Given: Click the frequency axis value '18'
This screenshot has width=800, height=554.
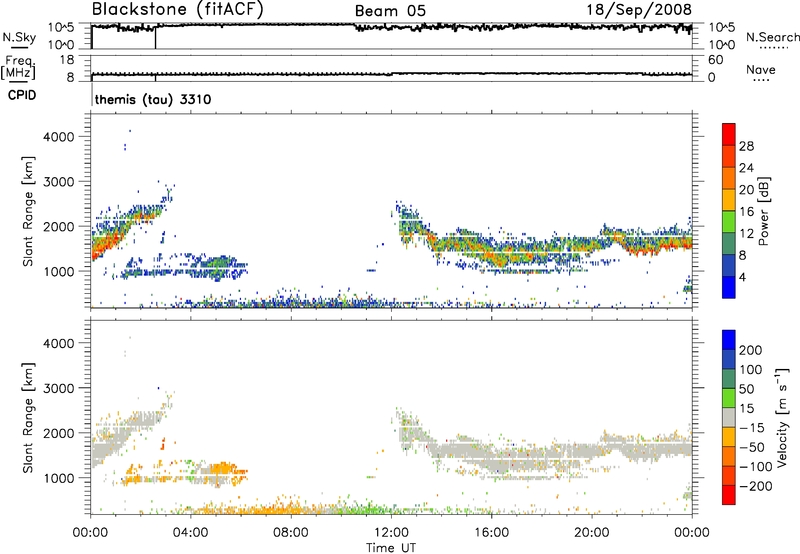Looking at the screenshot, I should tap(67, 60).
